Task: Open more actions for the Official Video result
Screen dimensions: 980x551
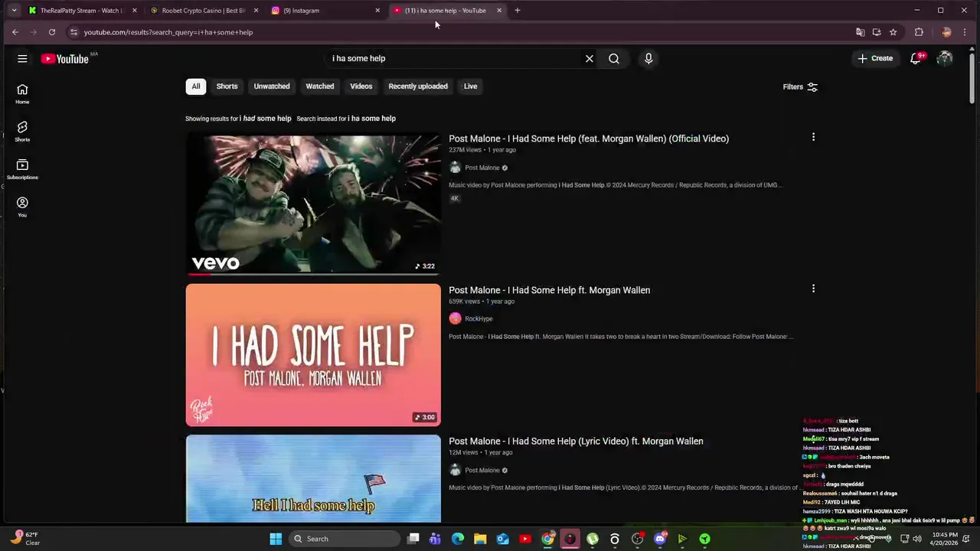Action: tap(813, 137)
